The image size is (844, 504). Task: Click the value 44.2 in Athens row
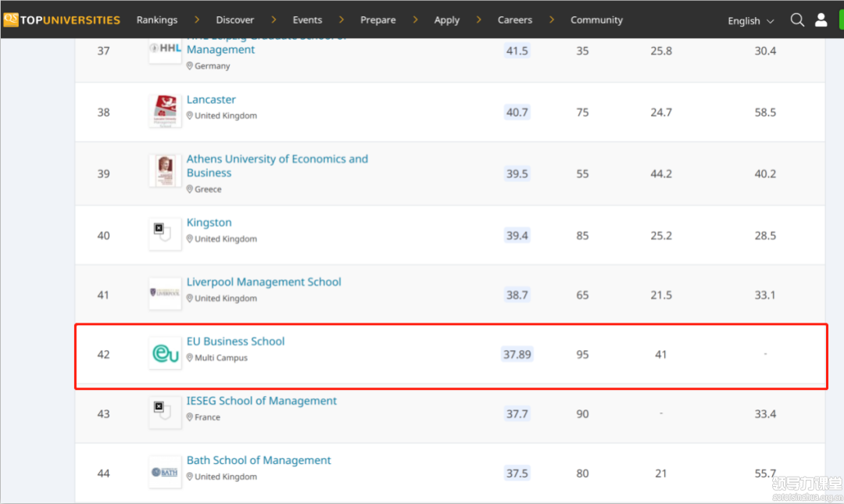[x=661, y=173]
